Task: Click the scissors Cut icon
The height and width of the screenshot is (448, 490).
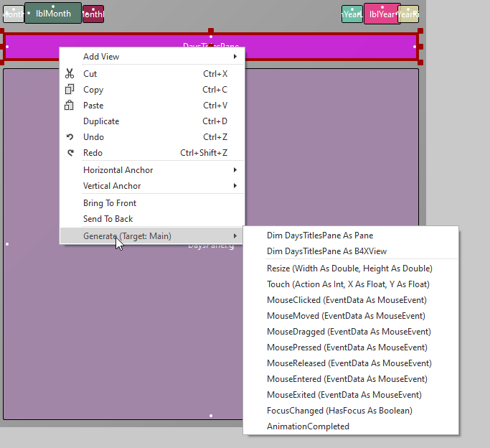Action: tap(70, 74)
